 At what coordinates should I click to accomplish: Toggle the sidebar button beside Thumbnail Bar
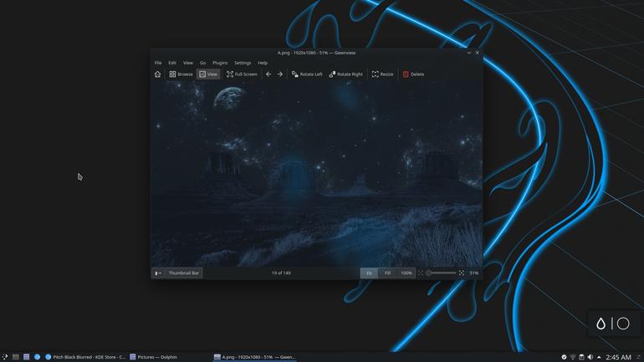158,273
